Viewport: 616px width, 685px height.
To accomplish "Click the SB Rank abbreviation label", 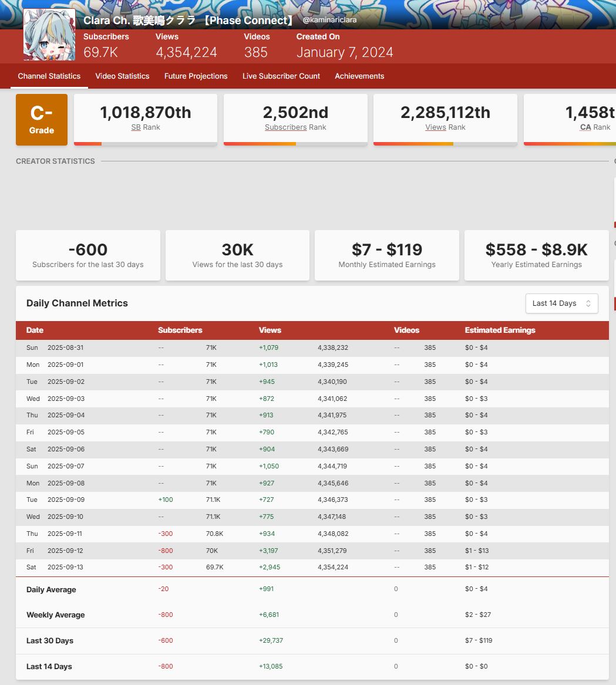I will (x=136, y=127).
